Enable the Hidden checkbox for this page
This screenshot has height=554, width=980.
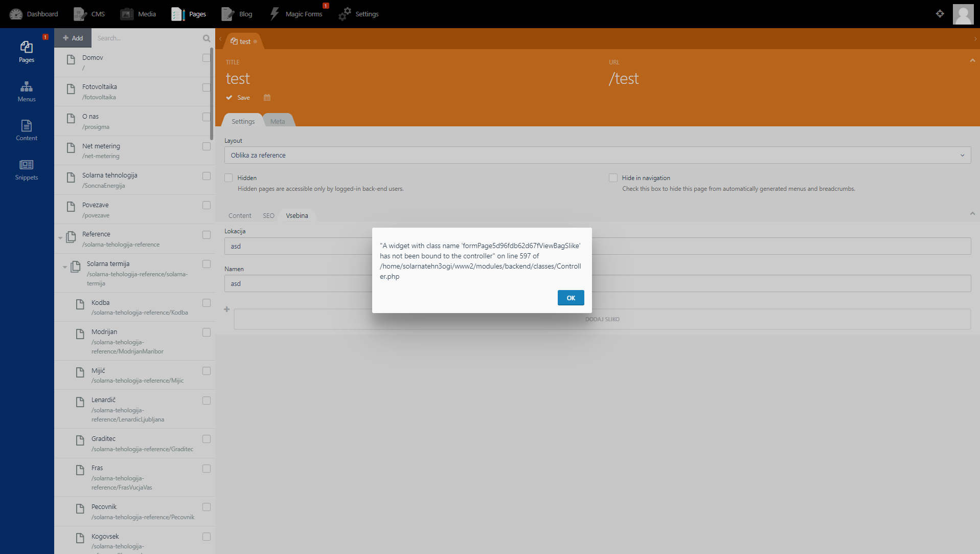[x=229, y=178]
